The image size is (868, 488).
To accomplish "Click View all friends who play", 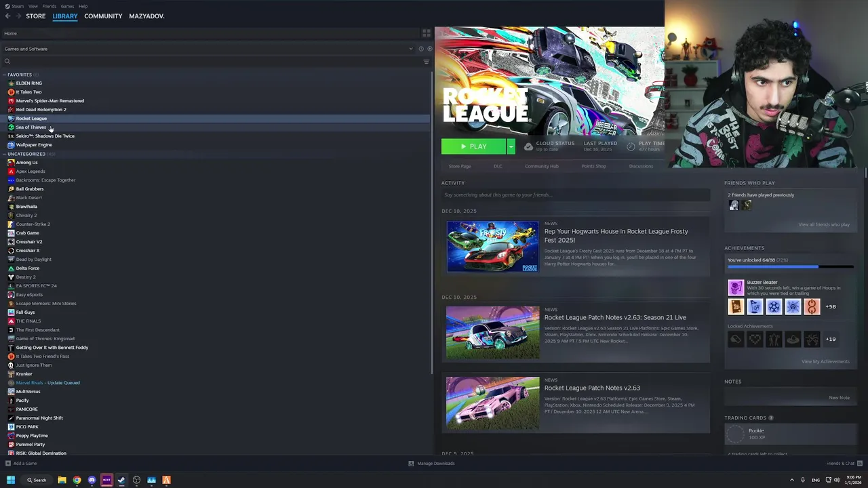I will click(824, 224).
